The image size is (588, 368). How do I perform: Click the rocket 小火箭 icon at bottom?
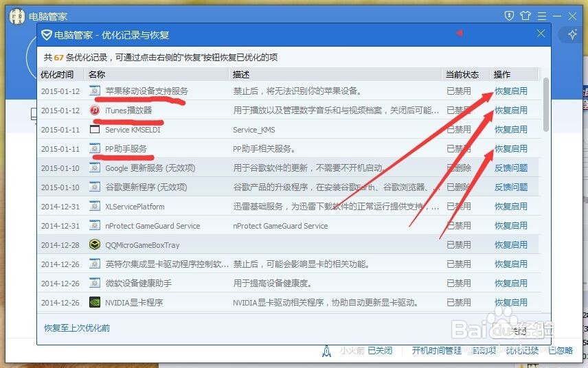[x=326, y=351]
